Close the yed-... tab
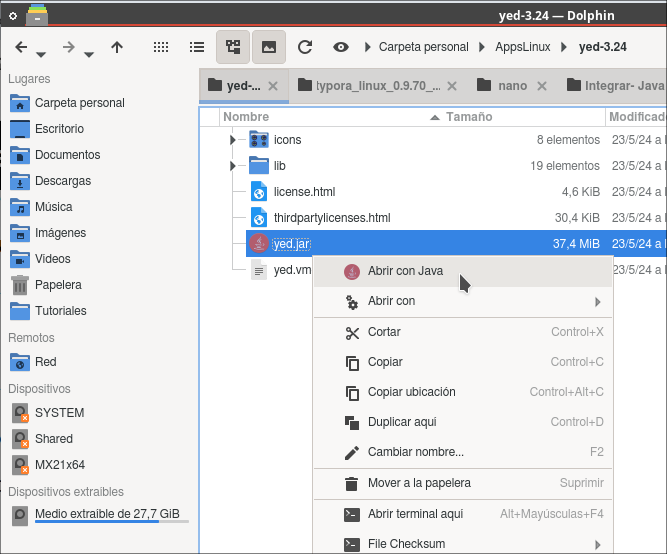 click(x=273, y=86)
